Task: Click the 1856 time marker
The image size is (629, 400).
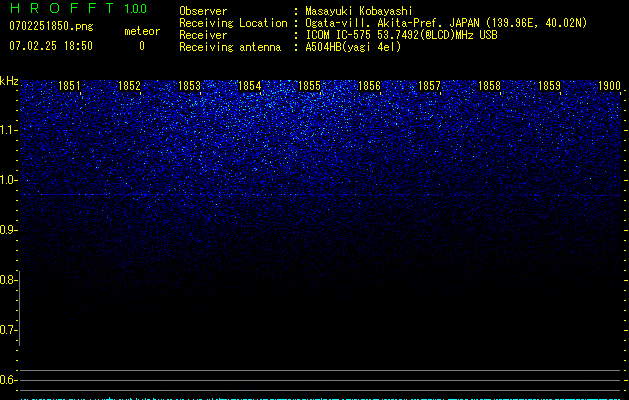Action: pyautogui.click(x=369, y=86)
